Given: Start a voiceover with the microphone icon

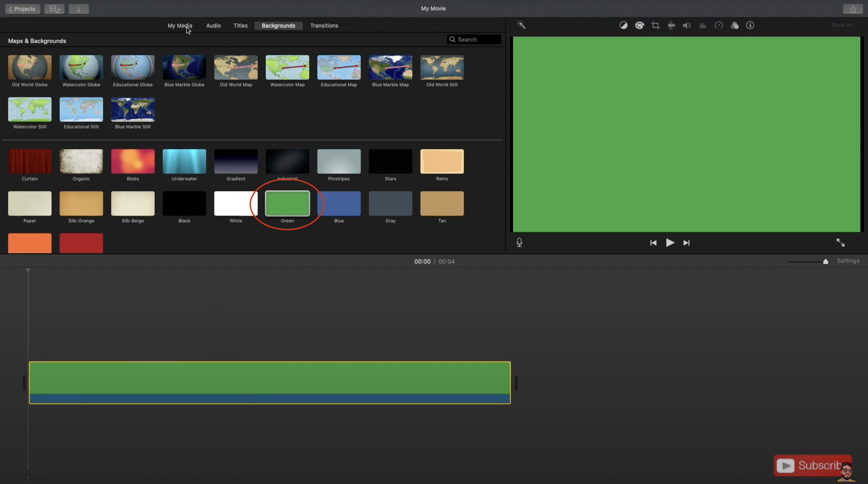Looking at the screenshot, I should coord(519,242).
